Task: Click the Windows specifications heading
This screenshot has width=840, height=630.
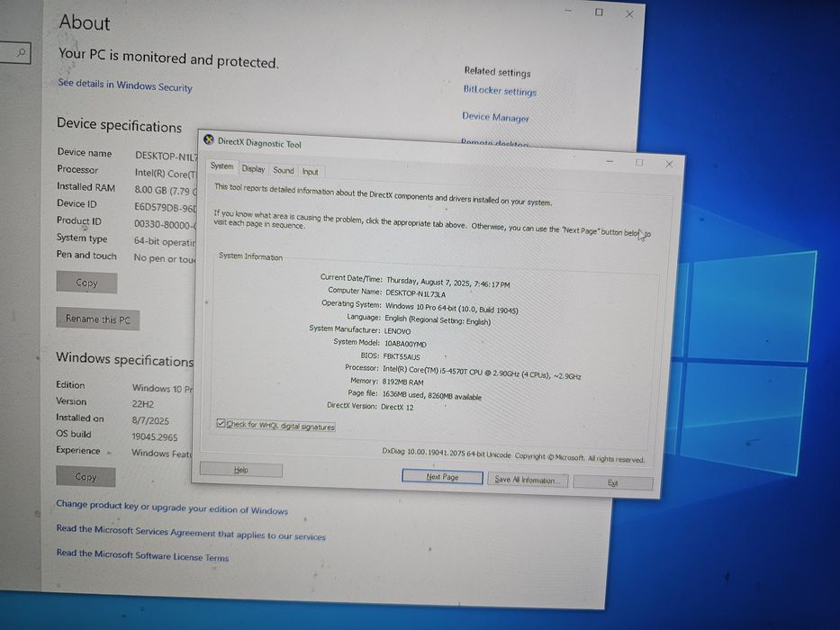Action: coord(125,359)
